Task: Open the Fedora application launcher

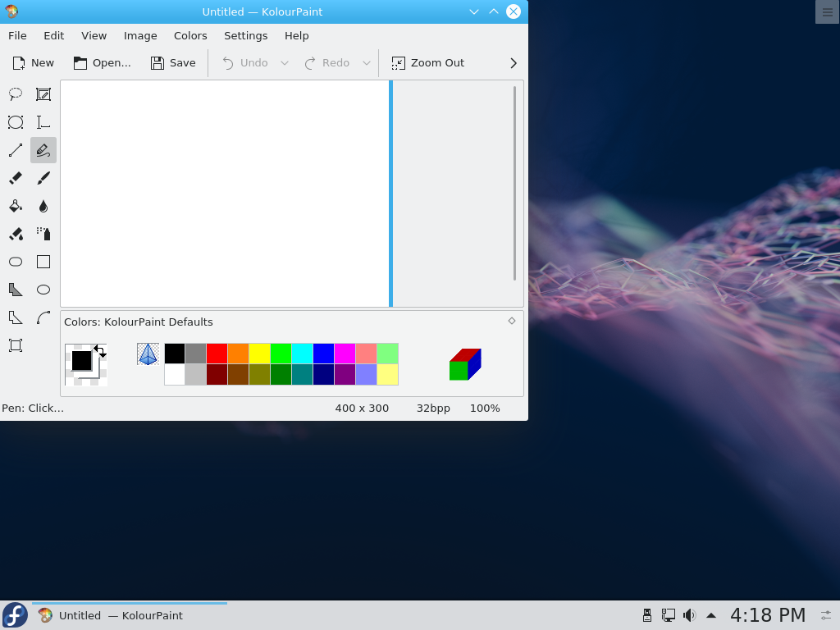Action: [x=15, y=615]
